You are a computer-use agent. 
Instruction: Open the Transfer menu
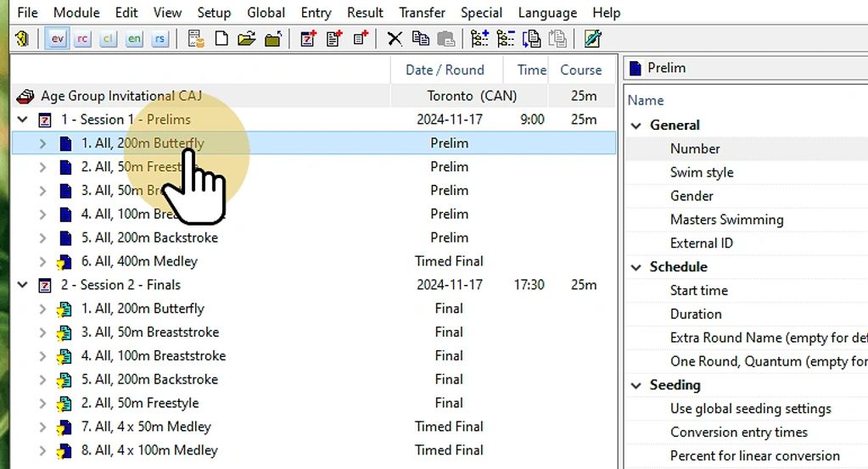(x=422, y=13)
